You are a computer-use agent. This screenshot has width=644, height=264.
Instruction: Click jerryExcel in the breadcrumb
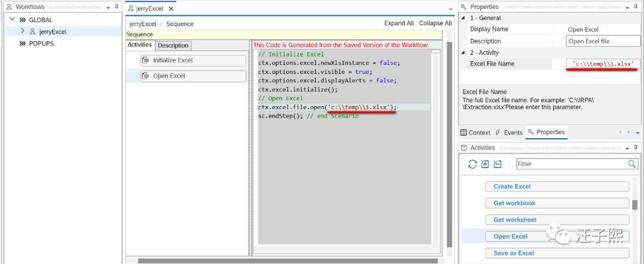[143, 24]
